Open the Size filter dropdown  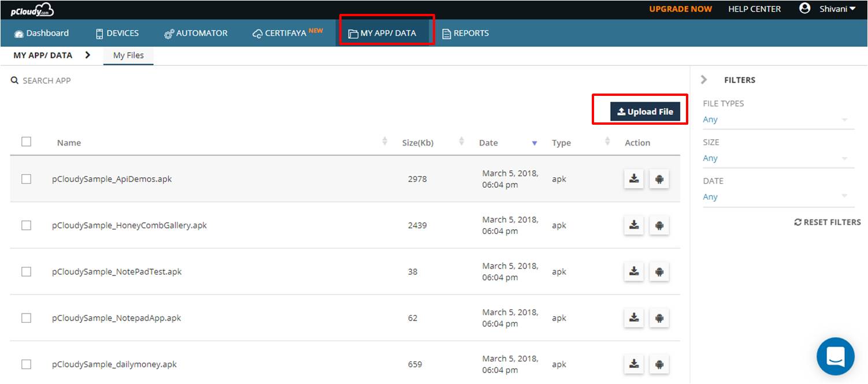point(778,158)
